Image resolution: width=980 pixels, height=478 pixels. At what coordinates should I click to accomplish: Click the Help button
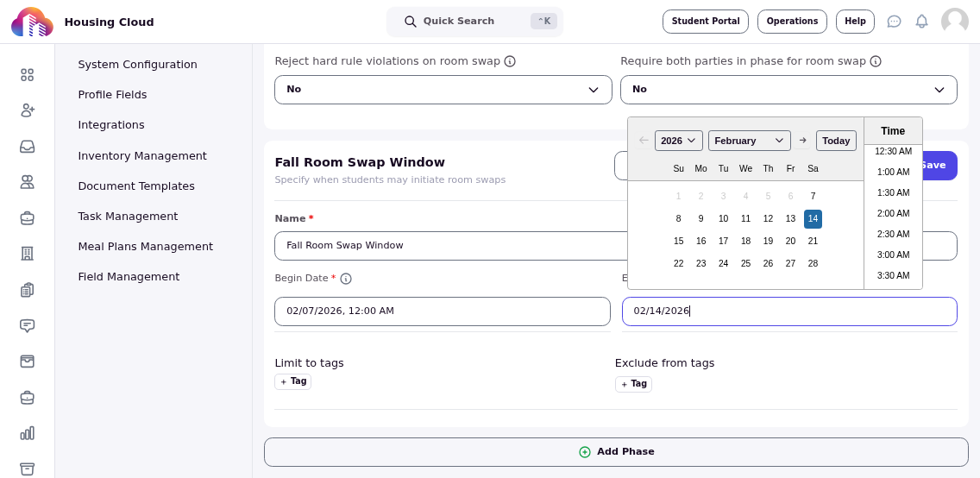[x=855, y=22]
